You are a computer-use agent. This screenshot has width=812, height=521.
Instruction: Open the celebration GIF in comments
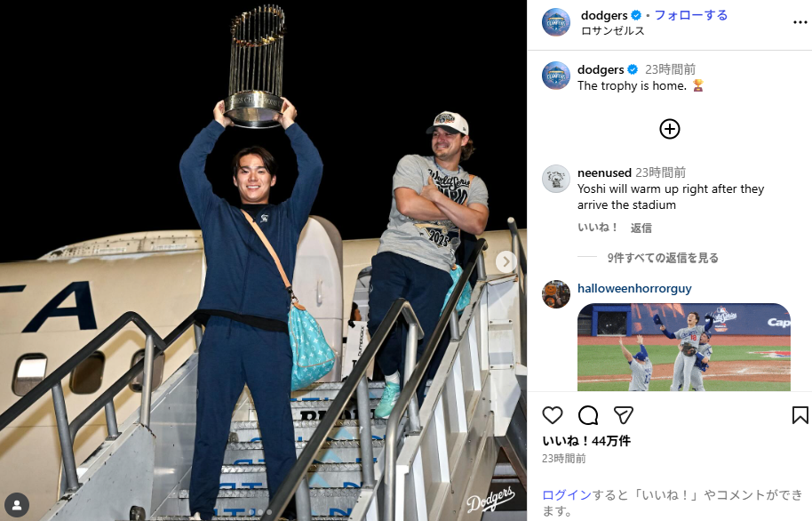(683, 347)
